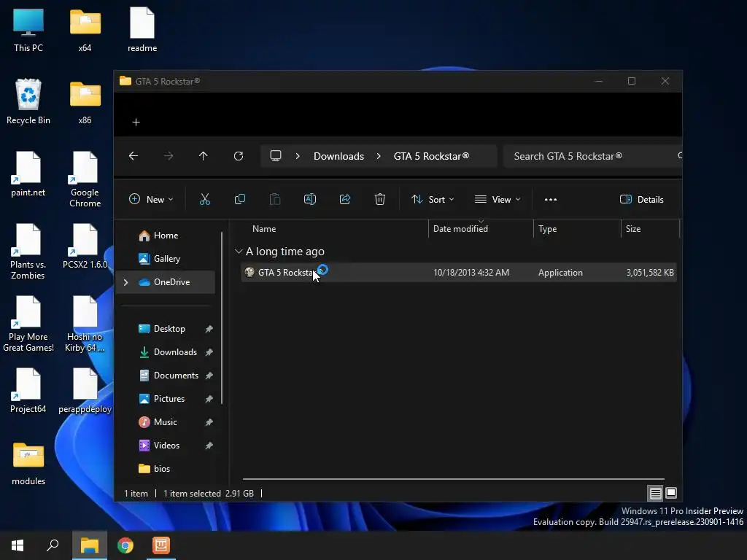The width and height of the screenshot is (747, 560).
Task: Unpin Videos using its pin icon
Action: [x=209, y=446]
